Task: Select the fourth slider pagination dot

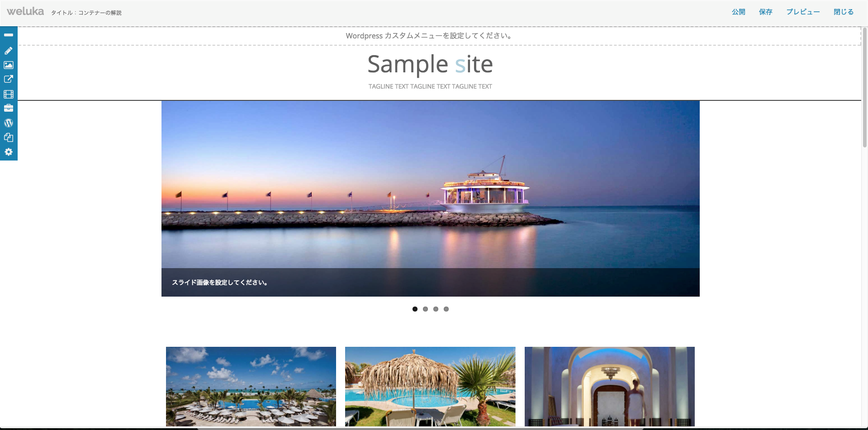Action: (446, 309)
